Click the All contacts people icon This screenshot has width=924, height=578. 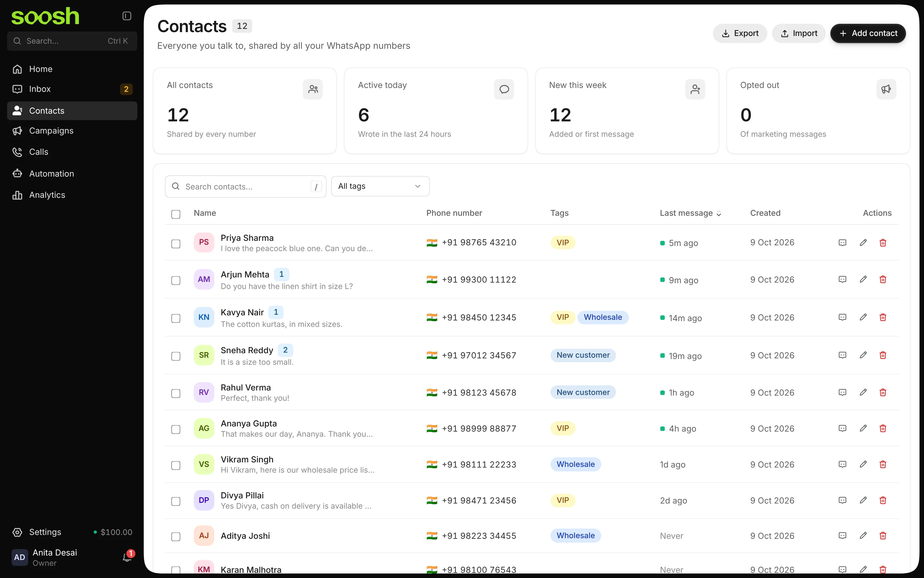pos(313,89)
